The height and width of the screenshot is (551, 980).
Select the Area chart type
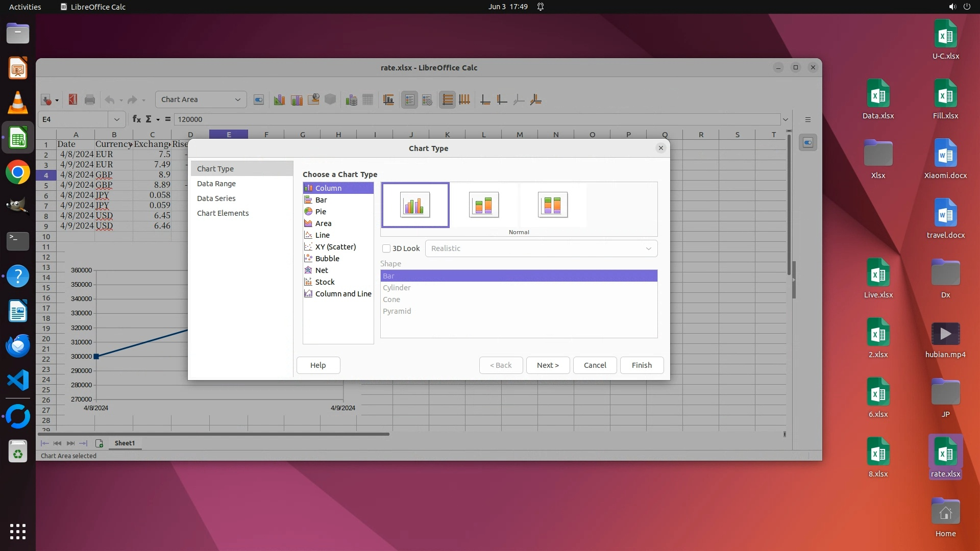point(323,223)
